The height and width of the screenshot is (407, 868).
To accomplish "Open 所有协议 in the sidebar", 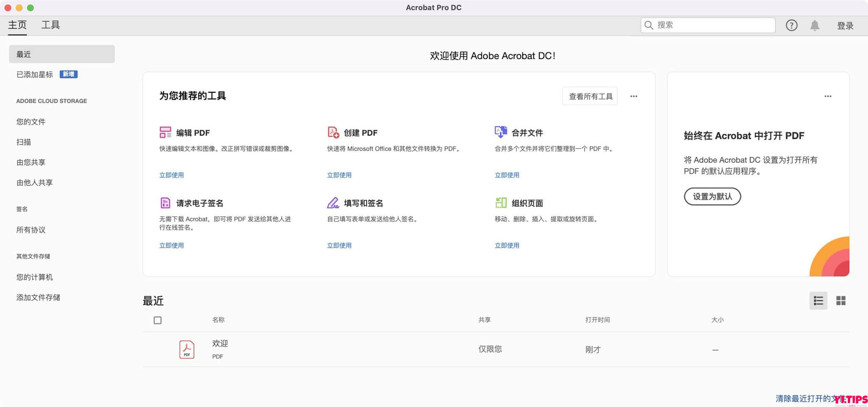I will 31,230.
